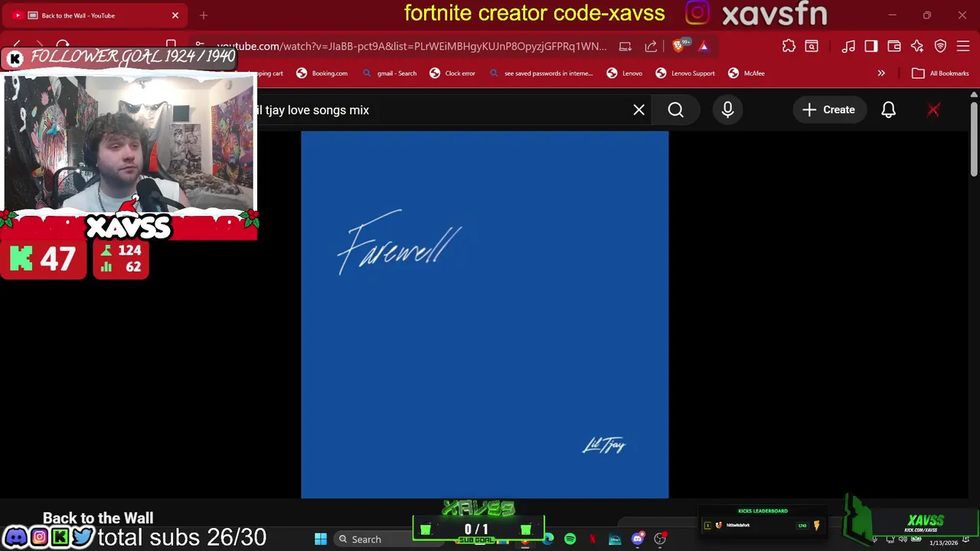Open the Lenovo bookmark
Viewport: 980px width, 551px height.
tap(625, 73)
